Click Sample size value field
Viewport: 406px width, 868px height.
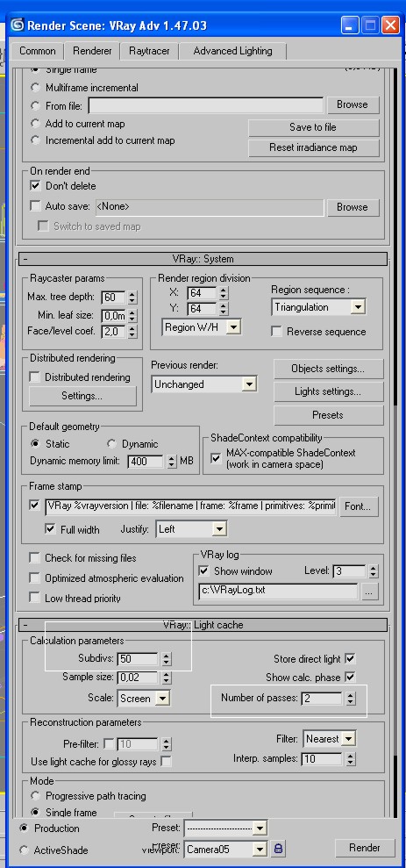click(138, 677)
